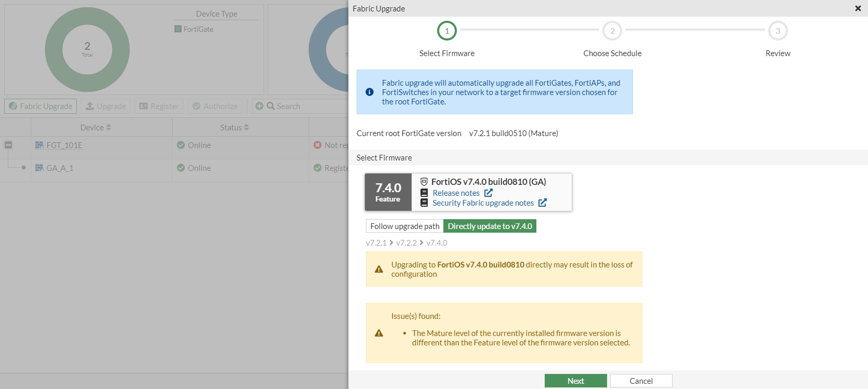The width and height of the screenshot is (868, 389).
Task: Open Release notes external link icon
Action: coord(488,193)
